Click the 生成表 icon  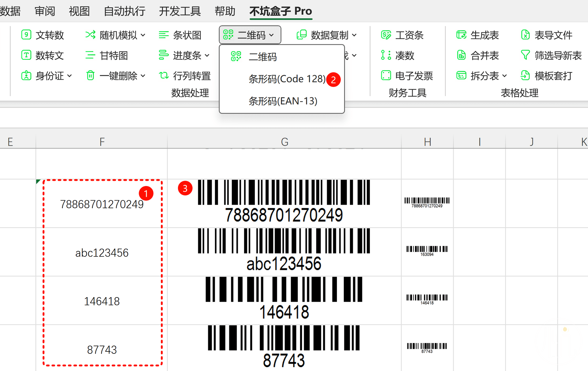click(x=461, y=35)
